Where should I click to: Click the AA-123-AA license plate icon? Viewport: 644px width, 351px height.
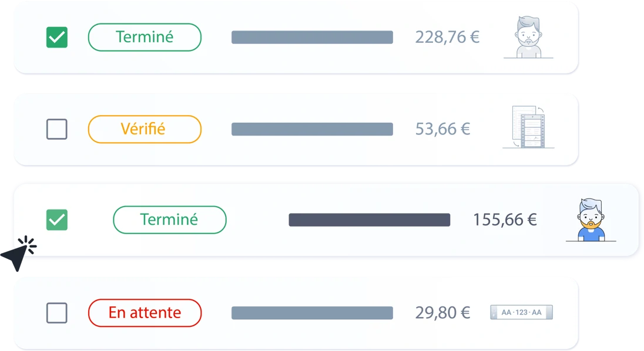click(x=522, y=312)
